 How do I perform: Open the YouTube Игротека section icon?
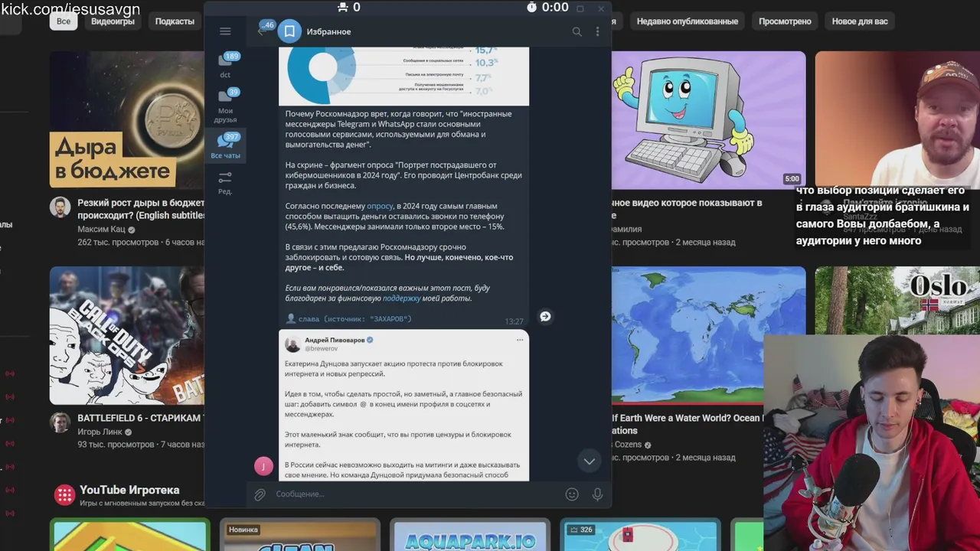[x=64, y=494]
